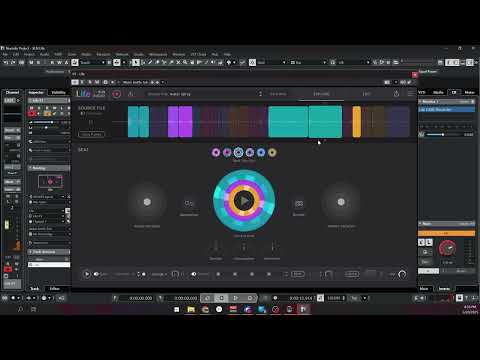The width and height of the screenshot is (480, 360).
Task: Click the play button in Life bottom bar
Action: pyautogui.click(x=87, y=274)
